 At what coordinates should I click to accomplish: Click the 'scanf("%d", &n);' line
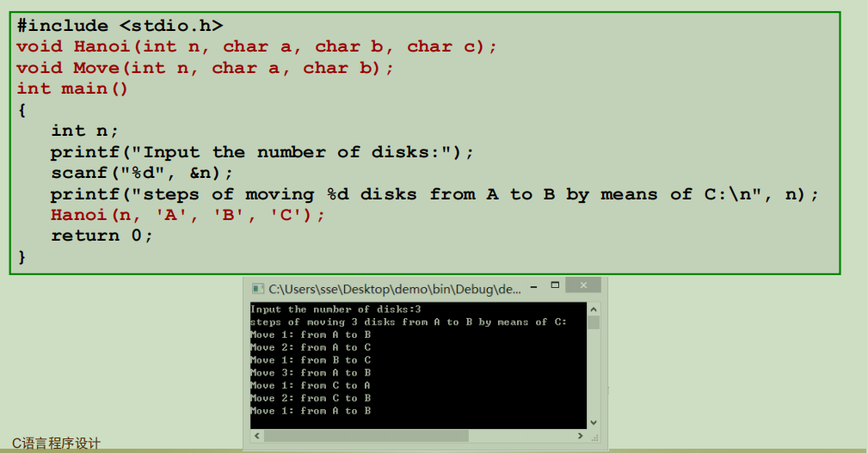(x=142, y=173)
